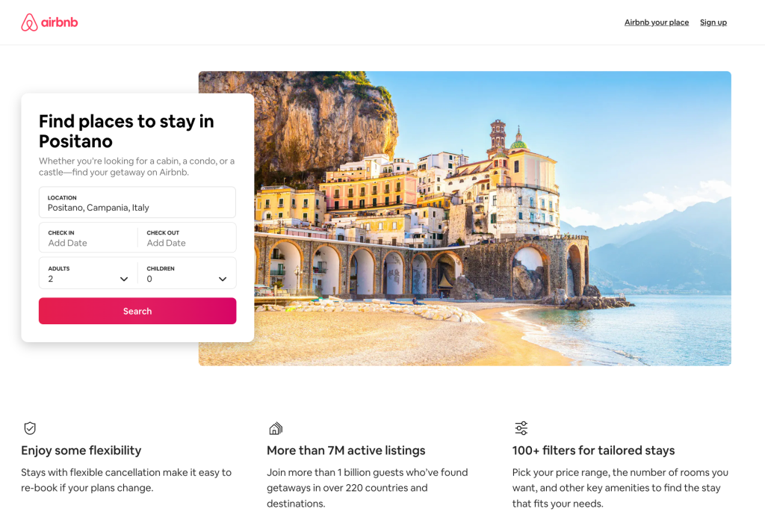Click the shield checkmark flexibility icon
765x532 pixels.
[30, 428]
